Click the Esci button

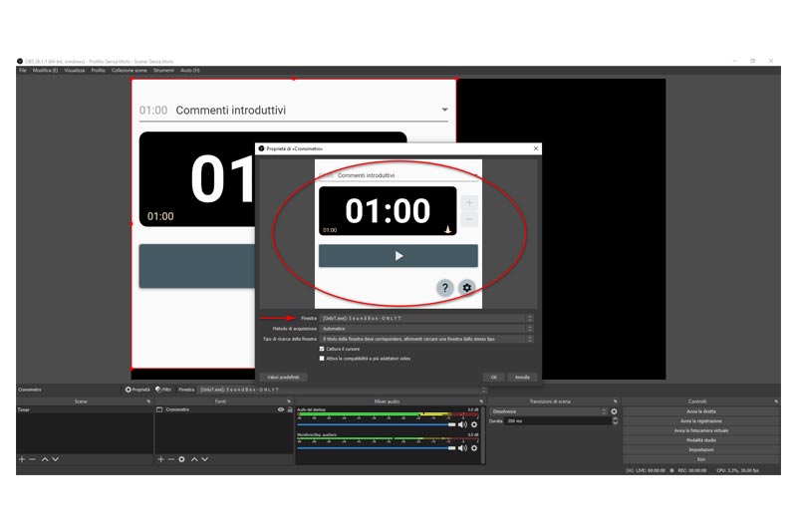[x=701, y=459]
